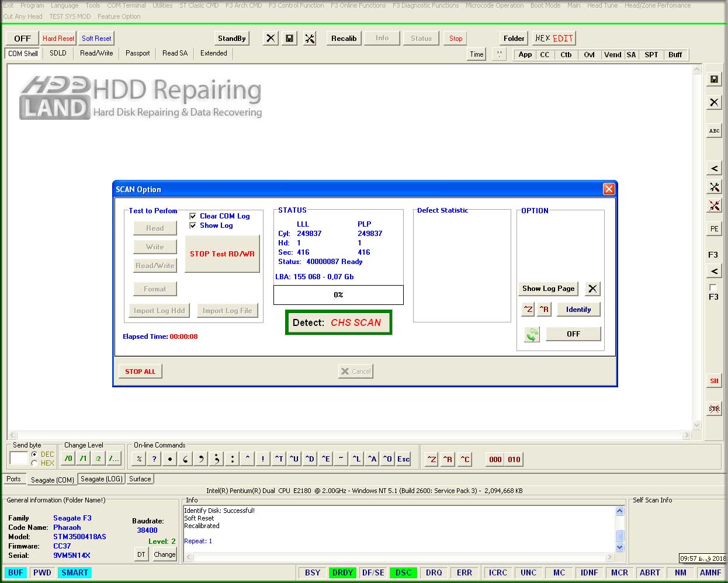Check the F3 checkbox in right sidebar
The height and width of the screenshot is (583, 728).
(712, 287)
